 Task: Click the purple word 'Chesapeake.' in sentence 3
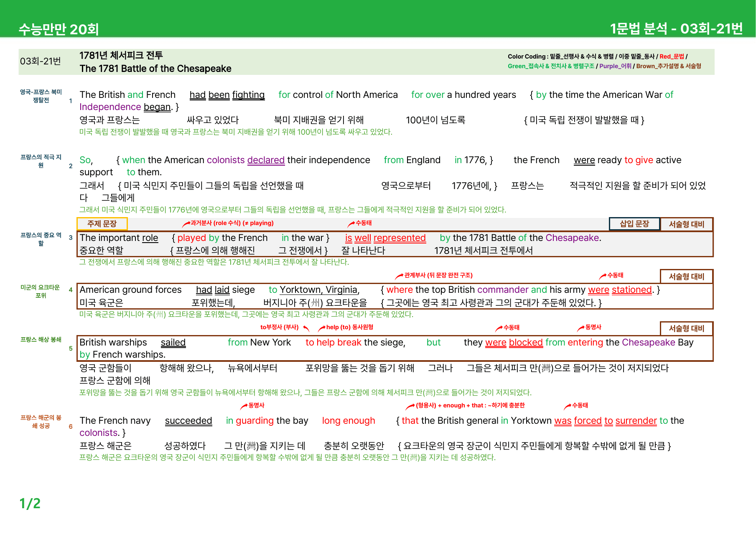pyautogui.click(x=573, y=238)
